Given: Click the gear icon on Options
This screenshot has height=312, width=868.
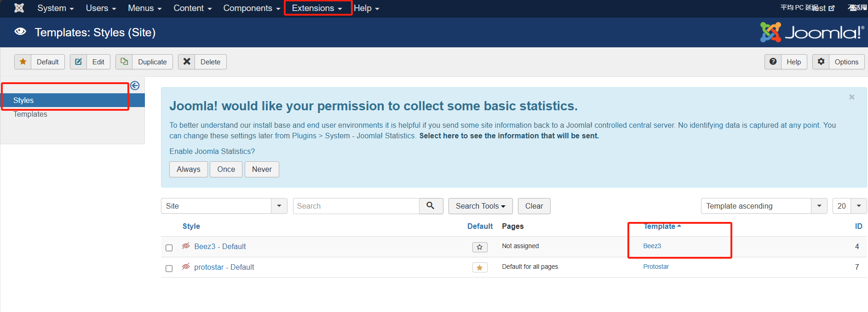Looking at the screenshot, I should pyautogui.click(x=821, y=62).
